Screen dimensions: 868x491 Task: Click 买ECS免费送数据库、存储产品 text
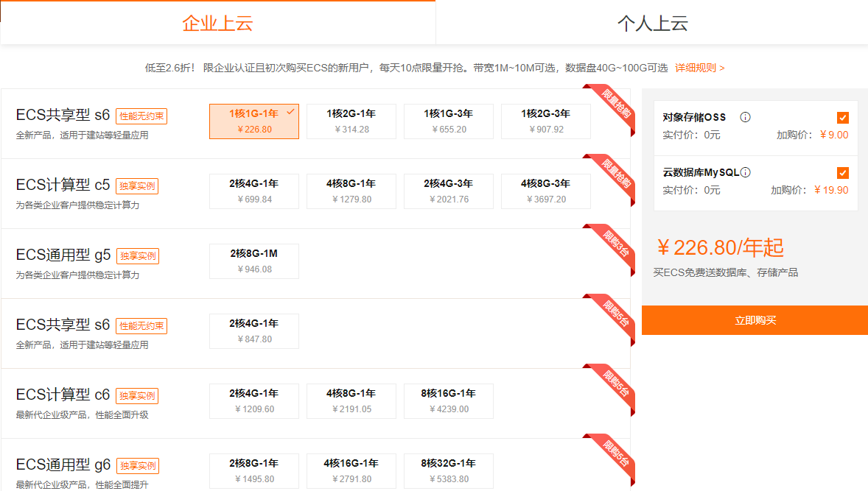pyautogui.click(x=726, y=272)
